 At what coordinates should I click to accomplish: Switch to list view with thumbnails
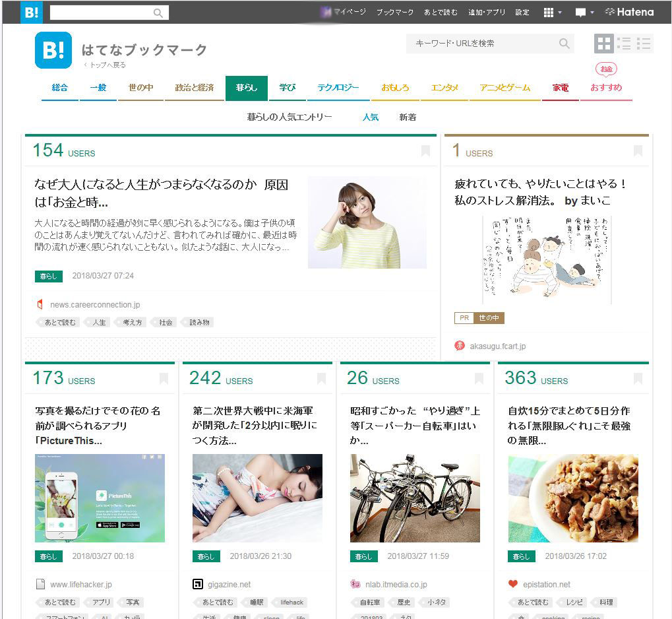[x=624, y=44]
